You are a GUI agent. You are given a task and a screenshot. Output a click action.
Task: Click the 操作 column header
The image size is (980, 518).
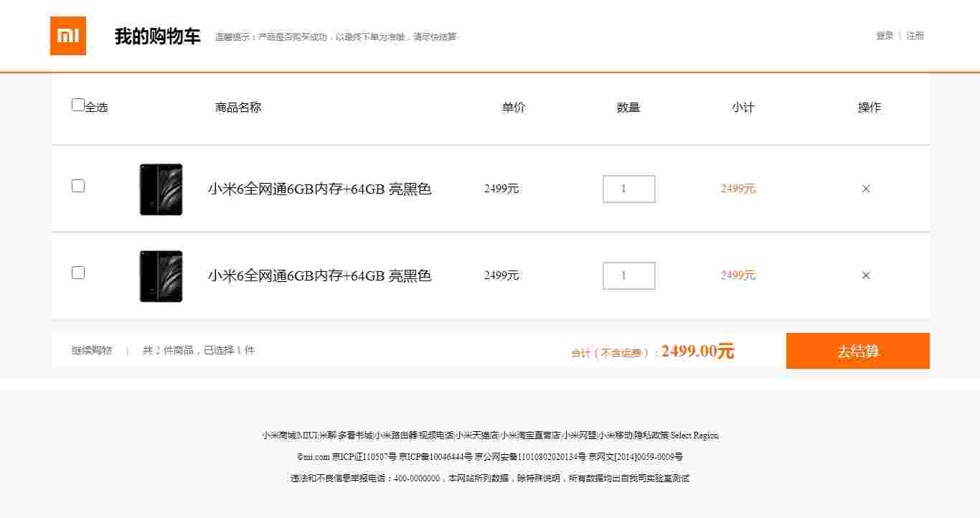(x=870, y=108)
